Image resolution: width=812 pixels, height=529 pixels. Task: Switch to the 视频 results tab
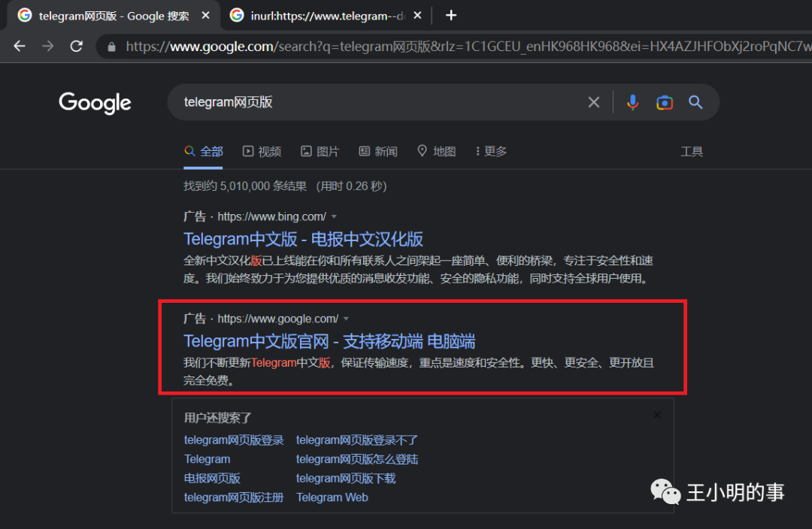(x=262, y=152)
